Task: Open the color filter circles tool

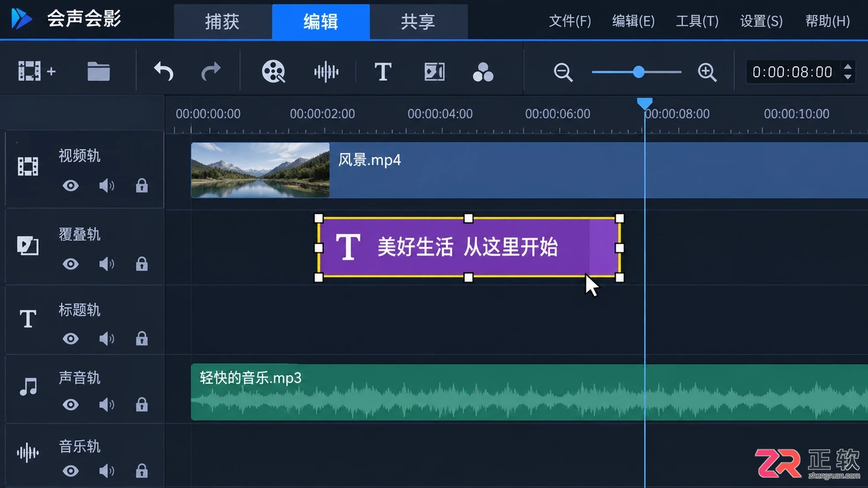Action: tap(483, 72)
